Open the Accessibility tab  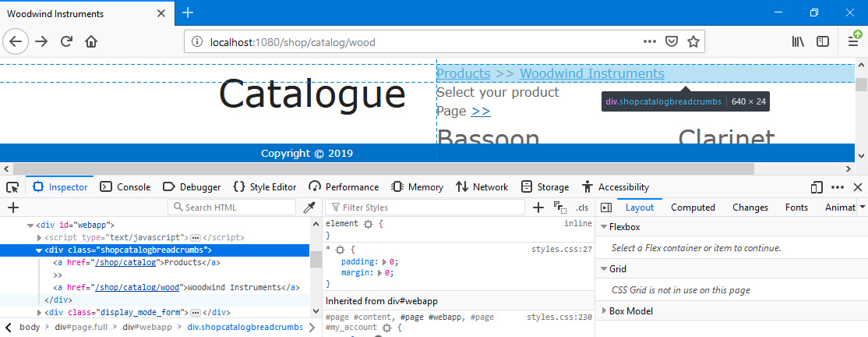pos(615,187)
